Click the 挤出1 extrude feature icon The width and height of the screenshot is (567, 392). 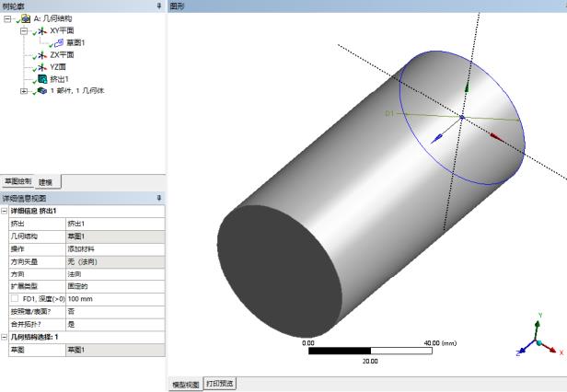(x=42, y=79)
